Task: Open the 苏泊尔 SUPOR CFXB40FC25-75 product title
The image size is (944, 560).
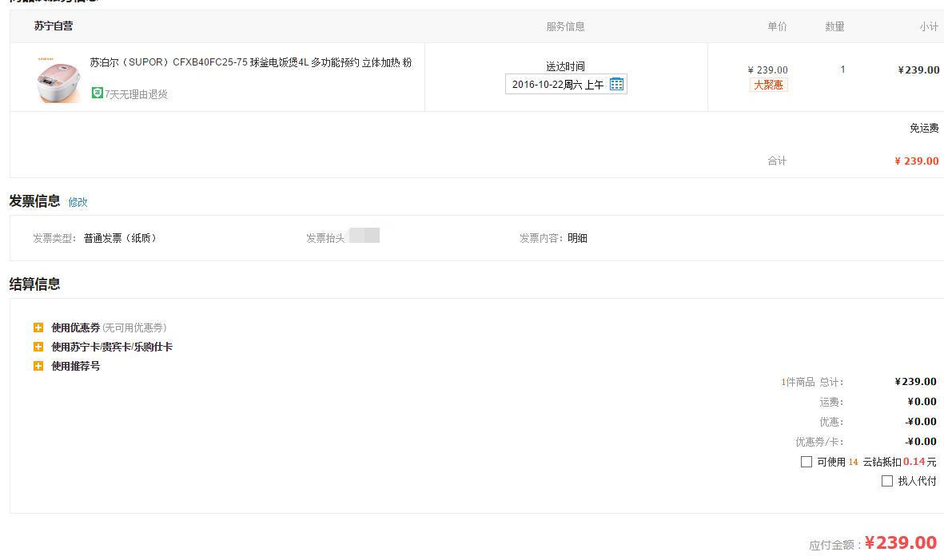Action: (x=251, y=62)
